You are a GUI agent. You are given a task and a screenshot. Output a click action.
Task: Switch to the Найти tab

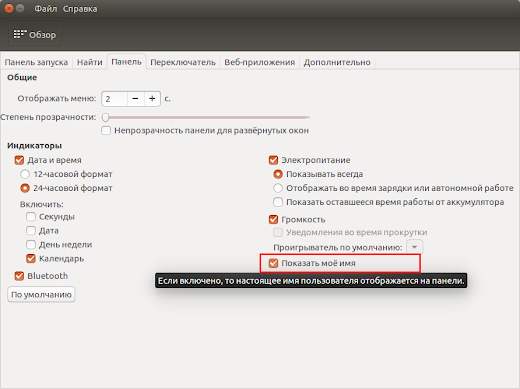(89, 62)
